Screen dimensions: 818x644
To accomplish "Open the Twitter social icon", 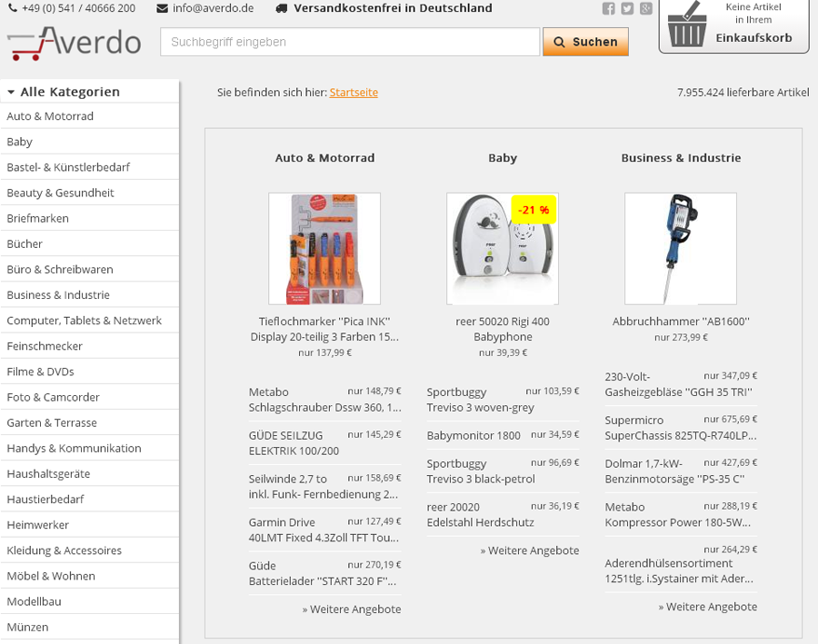I will [x=627, y=8].
